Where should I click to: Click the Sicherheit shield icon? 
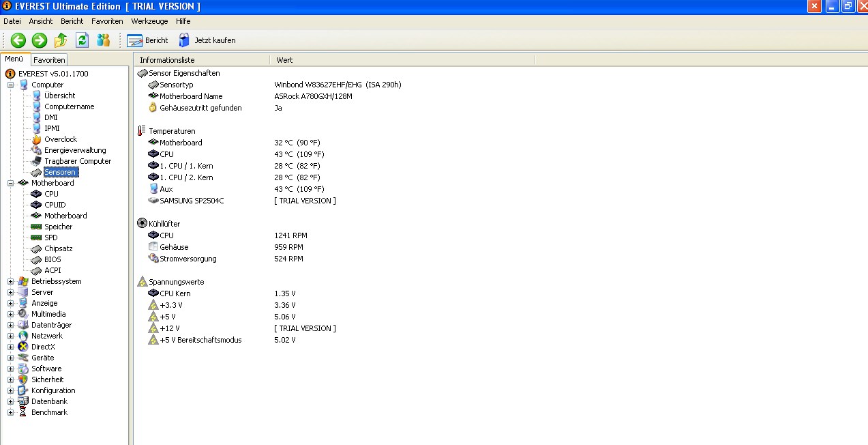[x=23, y=379]
